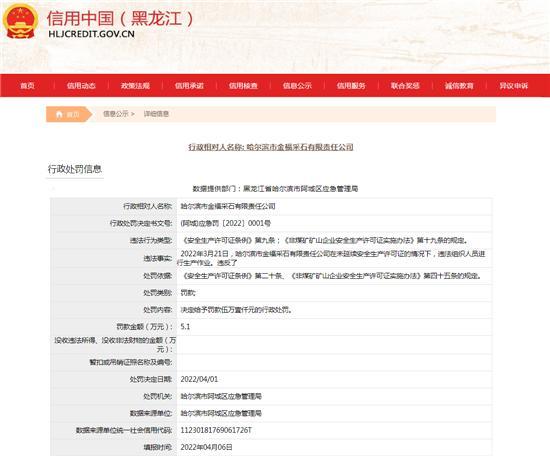Click the fine amount 5.1
Screen dimensions: 550x457
click(x=185, y=327)
